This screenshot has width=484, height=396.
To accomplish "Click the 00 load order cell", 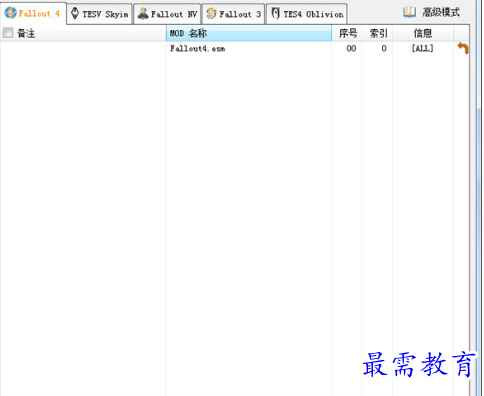I will point(351,49).
